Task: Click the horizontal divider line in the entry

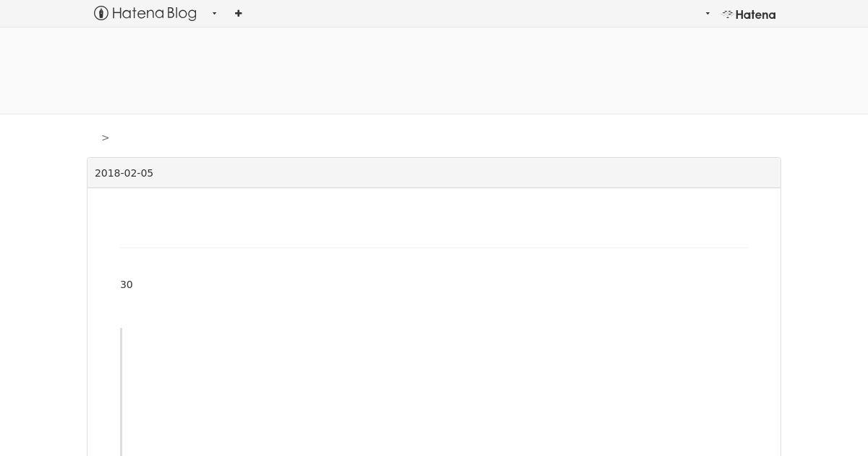Action: 434,248
